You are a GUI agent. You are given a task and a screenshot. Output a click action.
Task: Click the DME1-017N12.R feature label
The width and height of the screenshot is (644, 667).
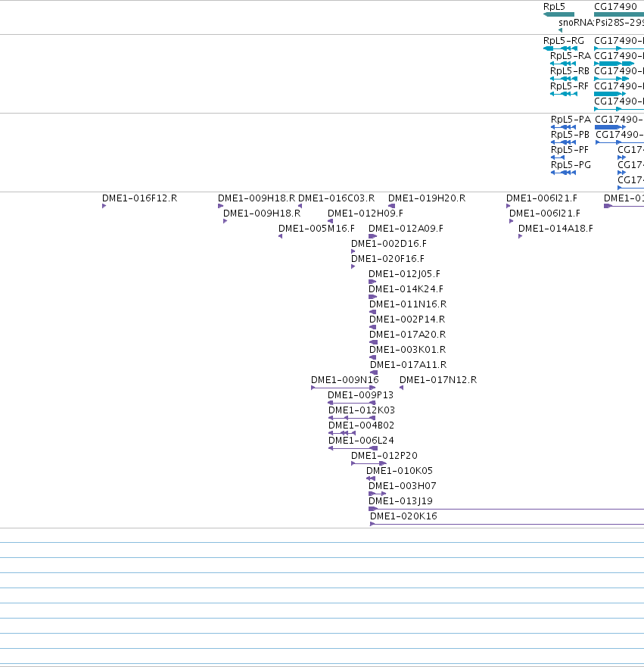click(x=438, y=380)
